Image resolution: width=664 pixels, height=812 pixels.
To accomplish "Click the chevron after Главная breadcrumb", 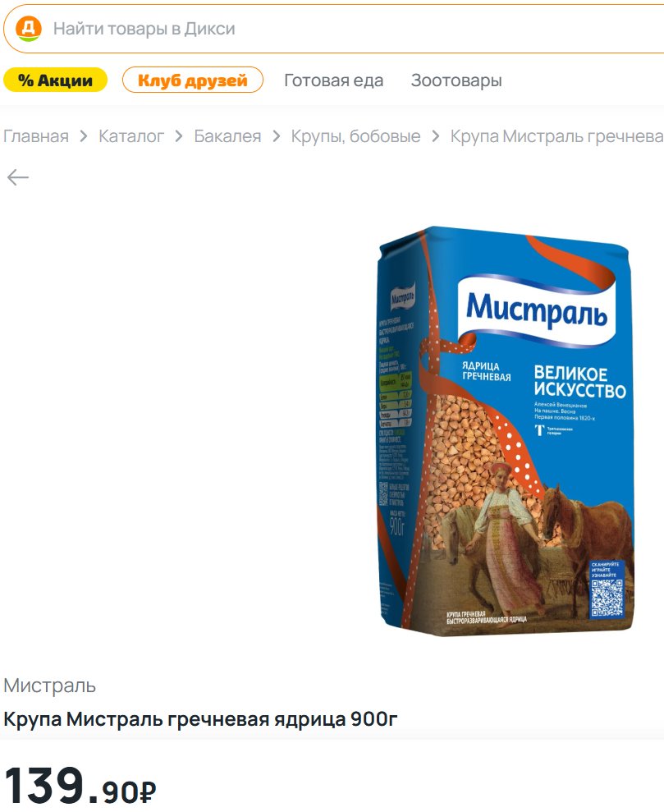I will click(x=84, y=136).
